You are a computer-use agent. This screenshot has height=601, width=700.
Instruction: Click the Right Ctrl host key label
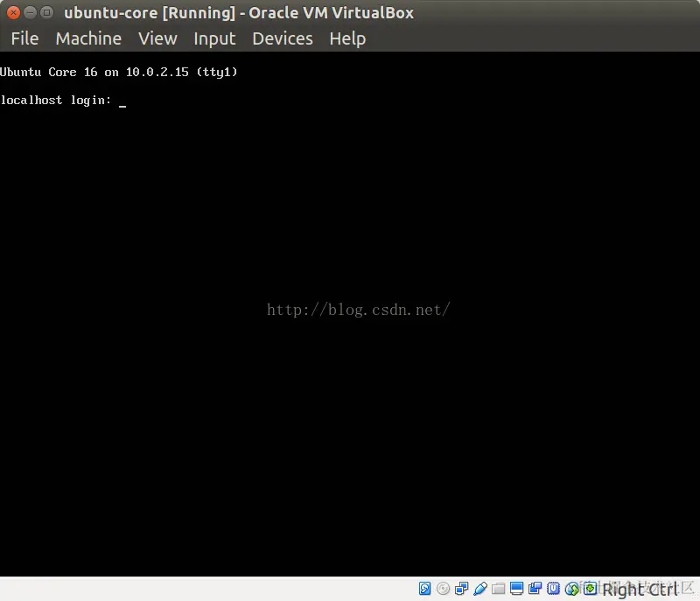(x=640, y=590)
